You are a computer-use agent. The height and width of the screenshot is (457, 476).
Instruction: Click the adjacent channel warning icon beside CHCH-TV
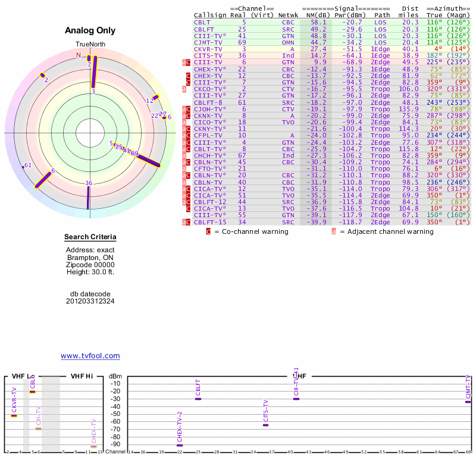(x=184, y=155)
